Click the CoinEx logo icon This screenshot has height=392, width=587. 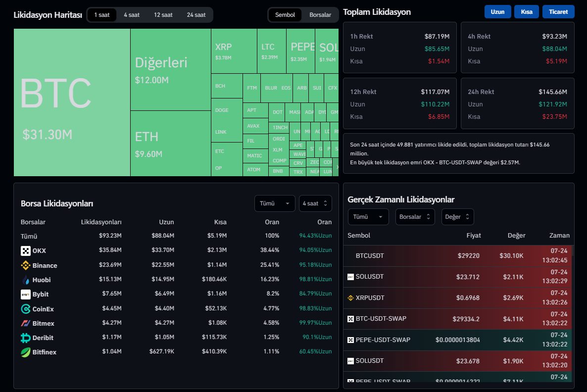pos(26,309)
